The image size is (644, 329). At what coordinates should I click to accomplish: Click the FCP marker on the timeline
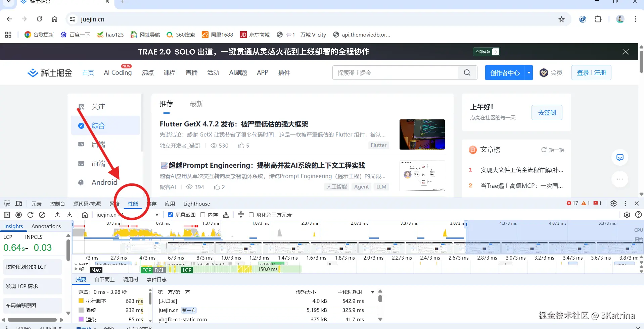147,270
